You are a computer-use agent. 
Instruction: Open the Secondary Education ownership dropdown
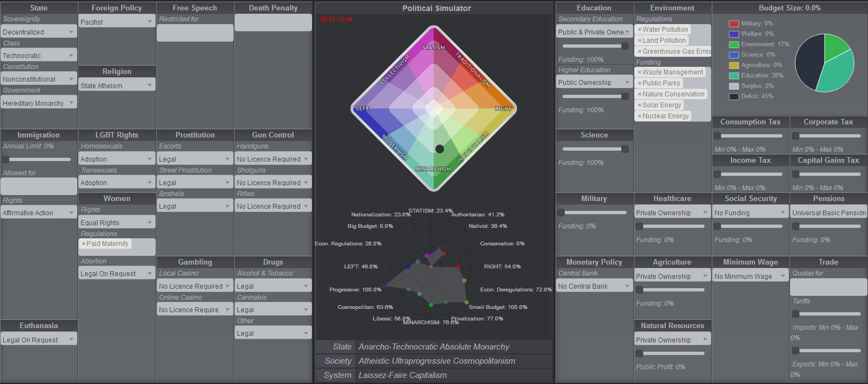point(594,32)
